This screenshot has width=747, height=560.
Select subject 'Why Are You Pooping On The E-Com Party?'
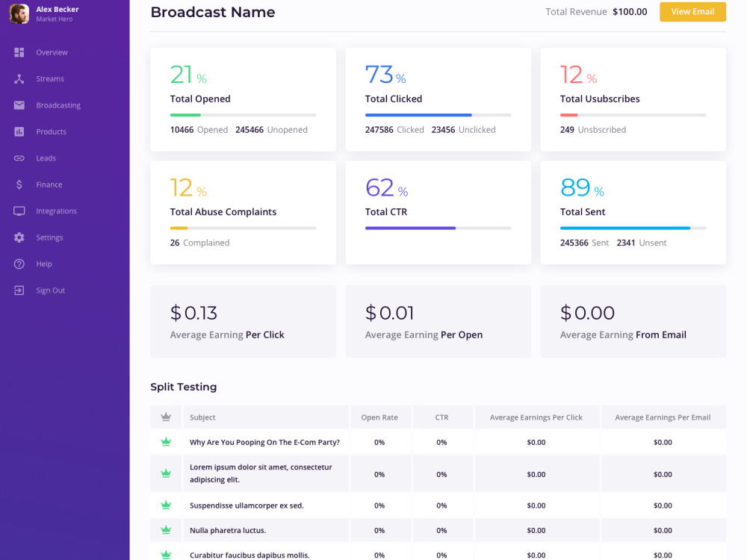click(x=265, y=442)
